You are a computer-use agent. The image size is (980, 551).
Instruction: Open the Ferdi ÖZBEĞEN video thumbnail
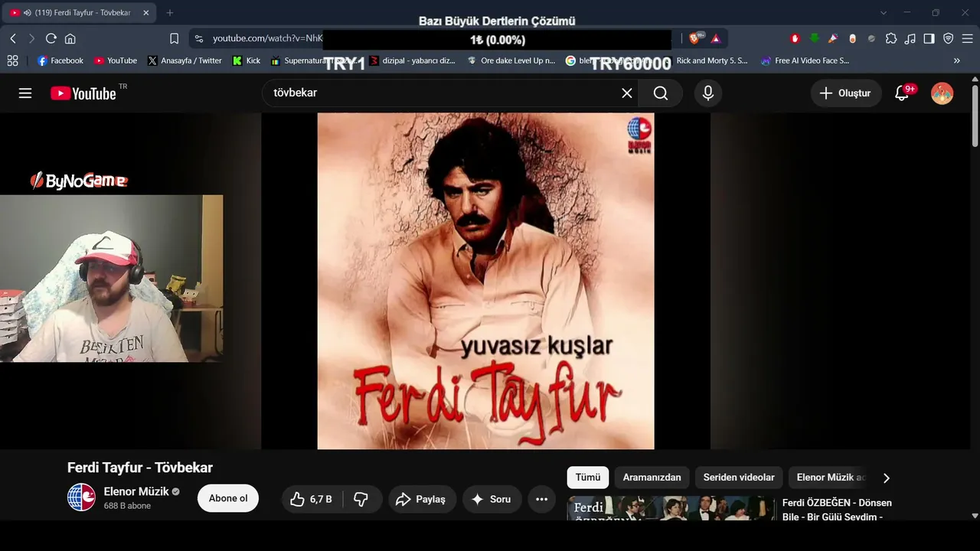click(x=671, y=508)
